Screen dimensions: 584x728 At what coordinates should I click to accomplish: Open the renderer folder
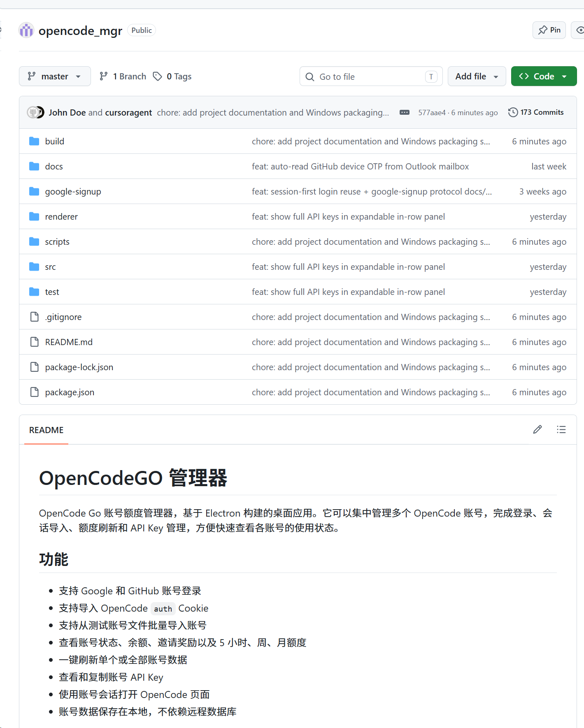[x=61, y=217]
